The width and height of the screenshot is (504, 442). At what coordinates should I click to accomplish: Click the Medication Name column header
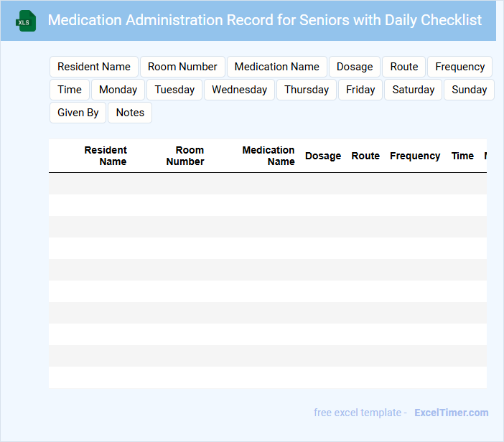pos(269,156)
